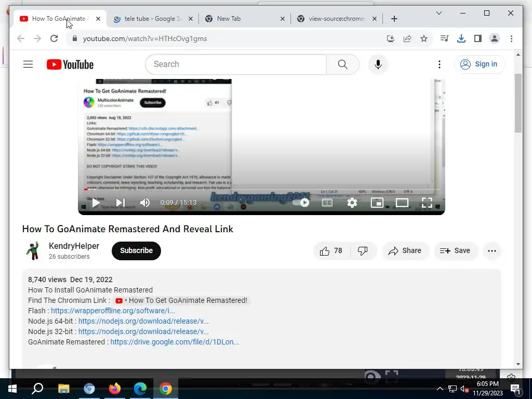Toggle autoplay switch in player
The height and width of the screenshot is (399, 532).
click(301, 203)
